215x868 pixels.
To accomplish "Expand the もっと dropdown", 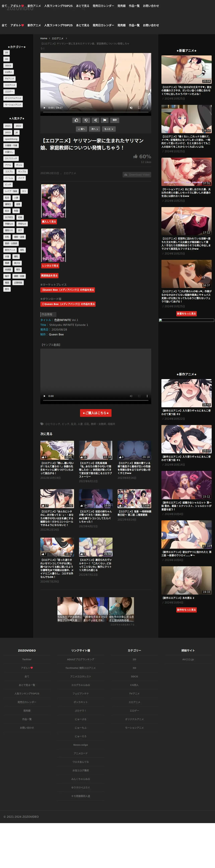I will click(109, 129).
